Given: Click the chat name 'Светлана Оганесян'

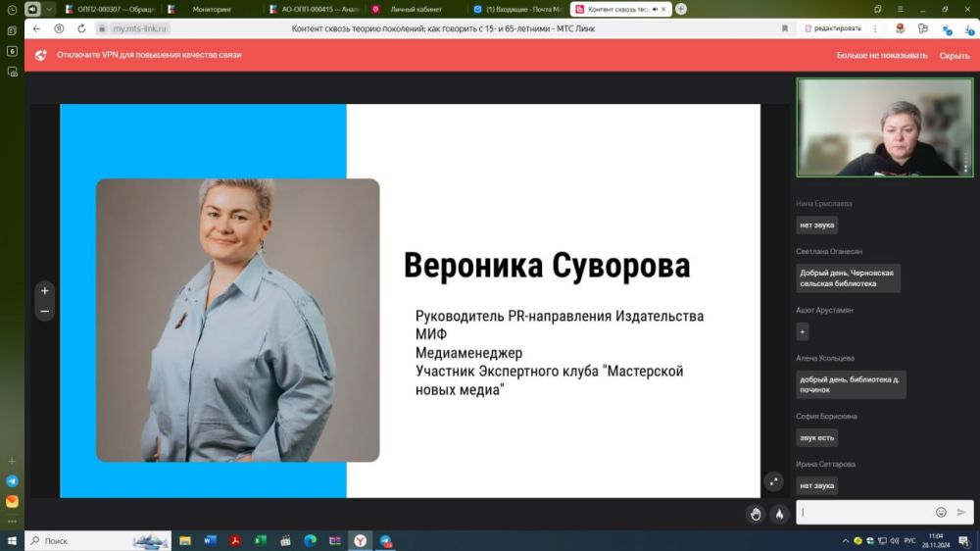Looking at the screenshot, I should [829, 251].
